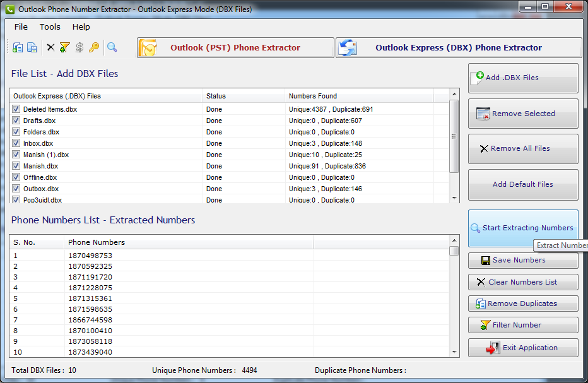Click Save Numbers button

[x=523, y=261]
